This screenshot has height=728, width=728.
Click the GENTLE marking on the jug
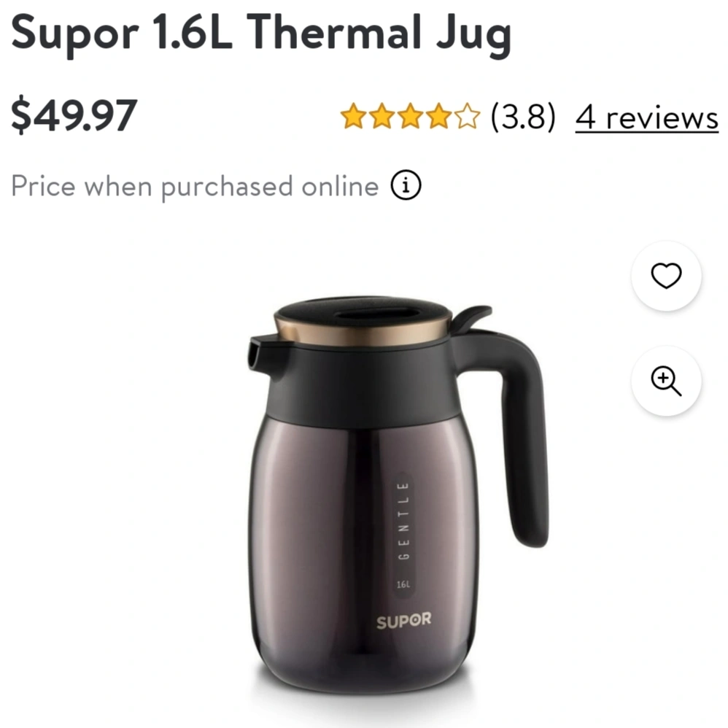403,522
